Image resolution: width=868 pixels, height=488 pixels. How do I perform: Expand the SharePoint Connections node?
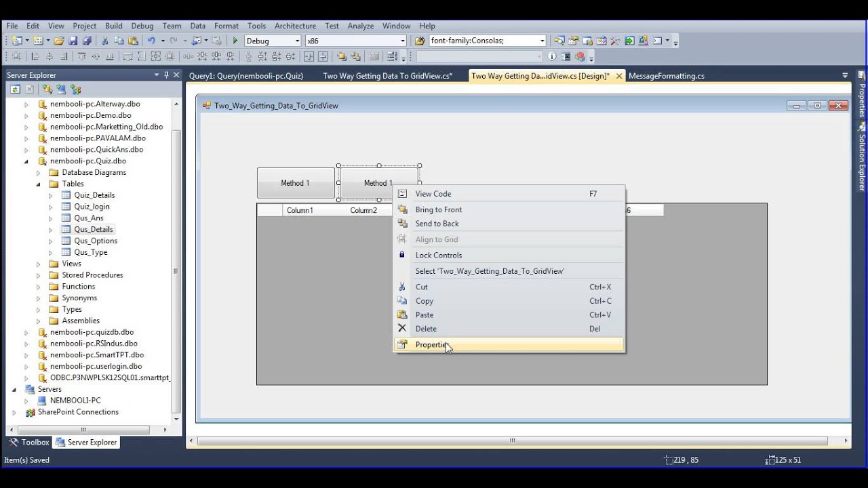14,412
